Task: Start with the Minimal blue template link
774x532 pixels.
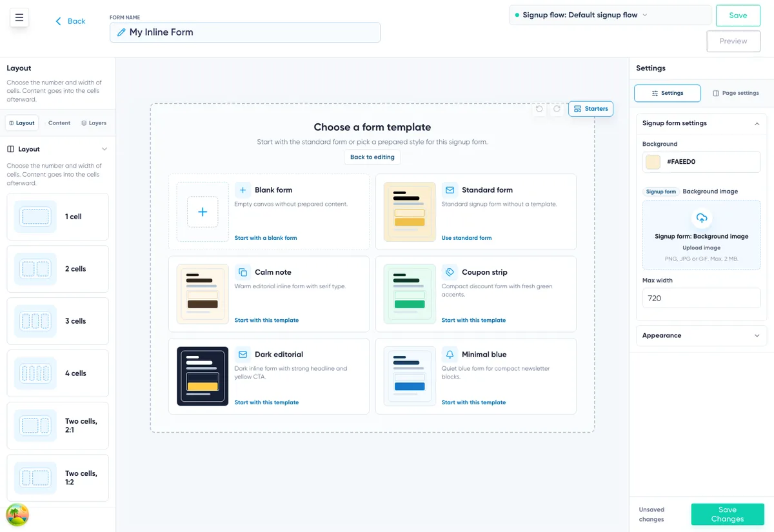Action: click(x=473, y=402)
